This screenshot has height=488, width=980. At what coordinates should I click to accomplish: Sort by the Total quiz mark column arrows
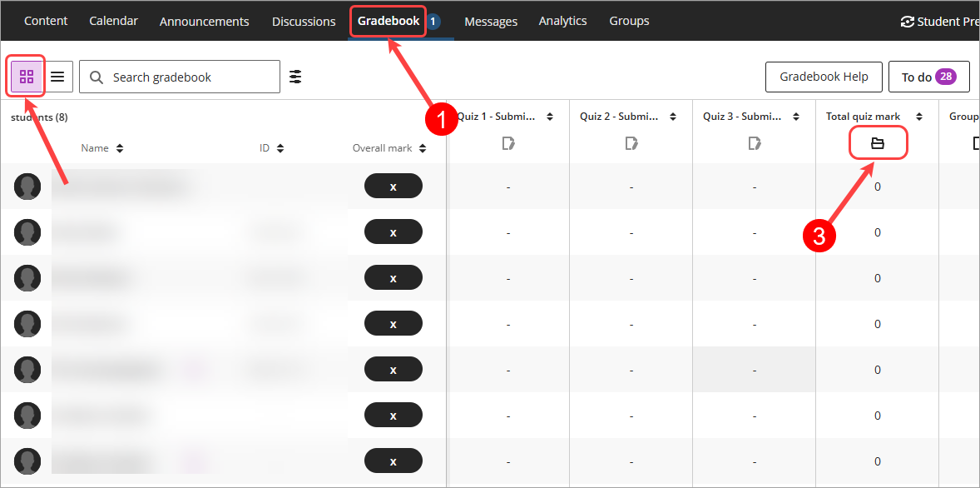coord(919,117)
